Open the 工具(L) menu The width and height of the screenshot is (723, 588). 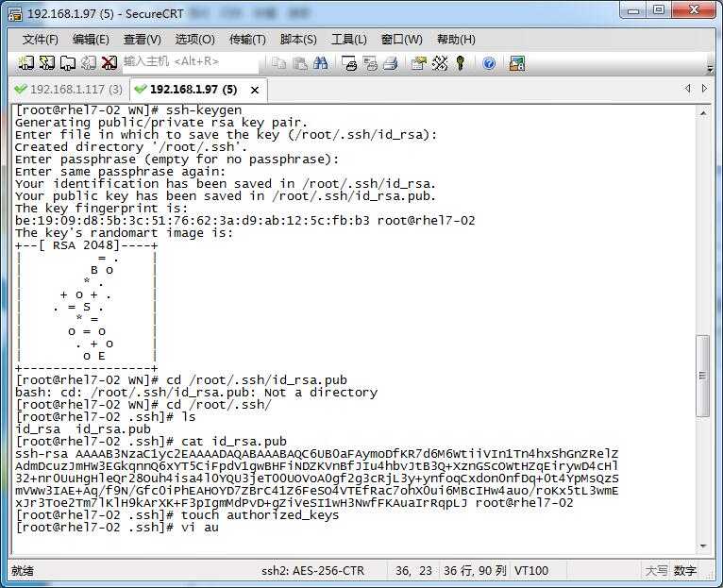point(349,40)
